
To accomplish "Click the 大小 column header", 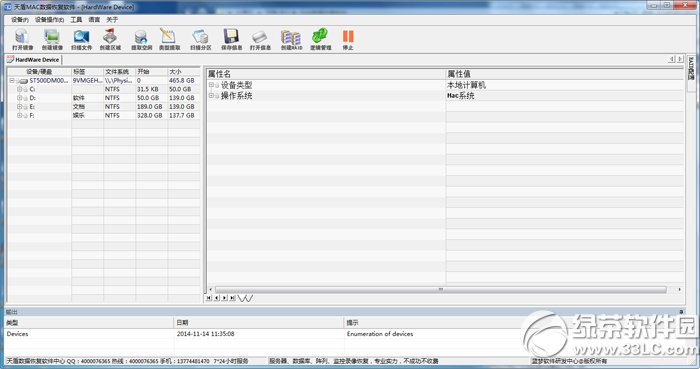I will tap(184, 72).
